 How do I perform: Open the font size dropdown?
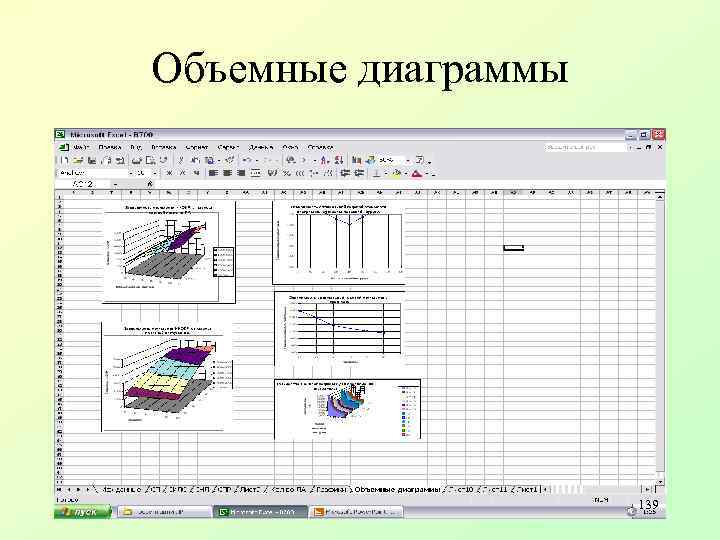pos(155,173)
